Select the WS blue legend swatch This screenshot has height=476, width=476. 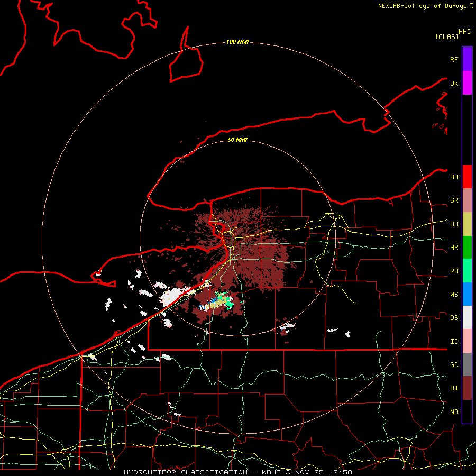click(467, 294)
